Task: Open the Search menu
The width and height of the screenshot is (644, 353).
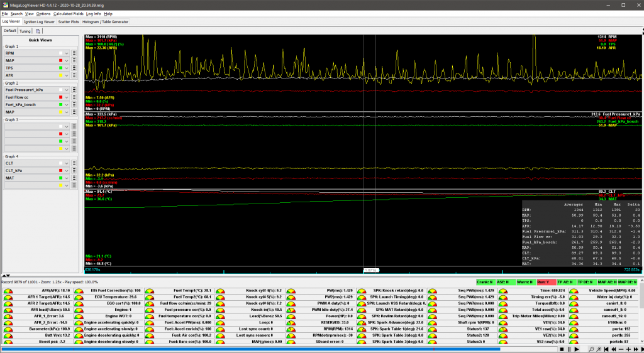Action: pos(16,14)
